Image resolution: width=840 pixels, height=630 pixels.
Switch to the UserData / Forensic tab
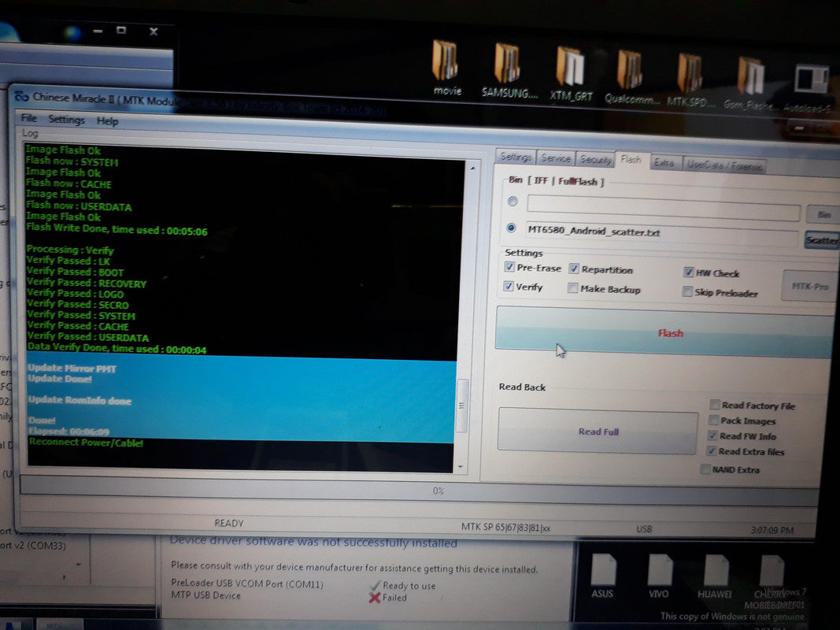(724, 165)
